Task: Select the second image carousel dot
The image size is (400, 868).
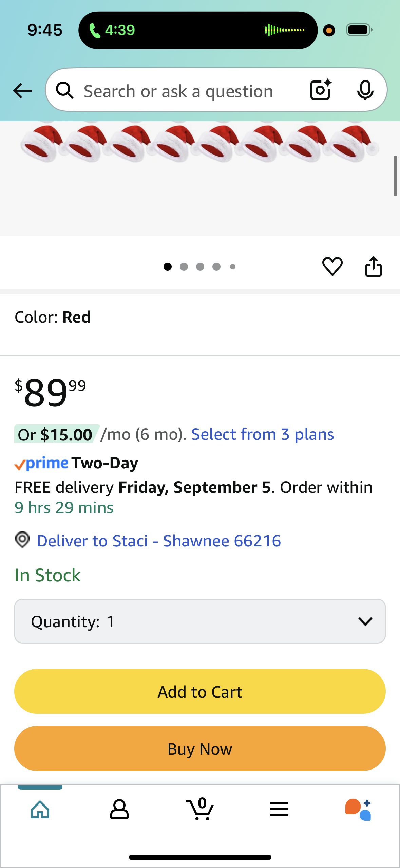Action: [184, 267]
